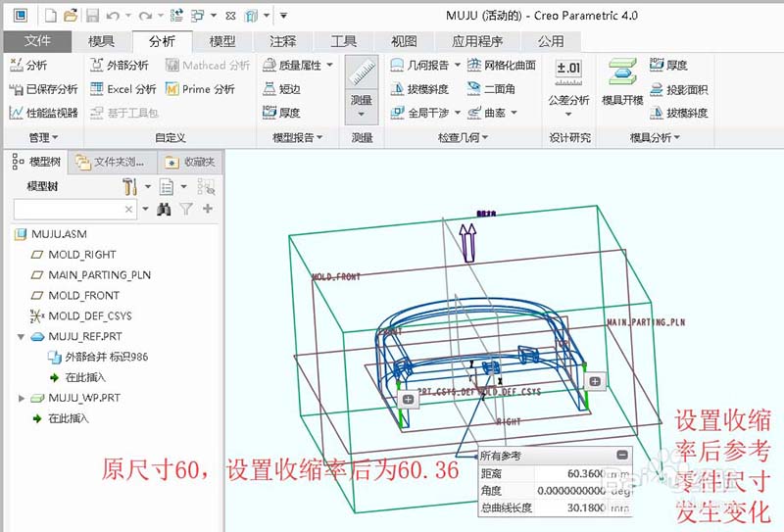784x532 pixels.
Task: Expand the MUJU_WP.PRT tree node
Action: pyautogui.click(x=21, y=398)
